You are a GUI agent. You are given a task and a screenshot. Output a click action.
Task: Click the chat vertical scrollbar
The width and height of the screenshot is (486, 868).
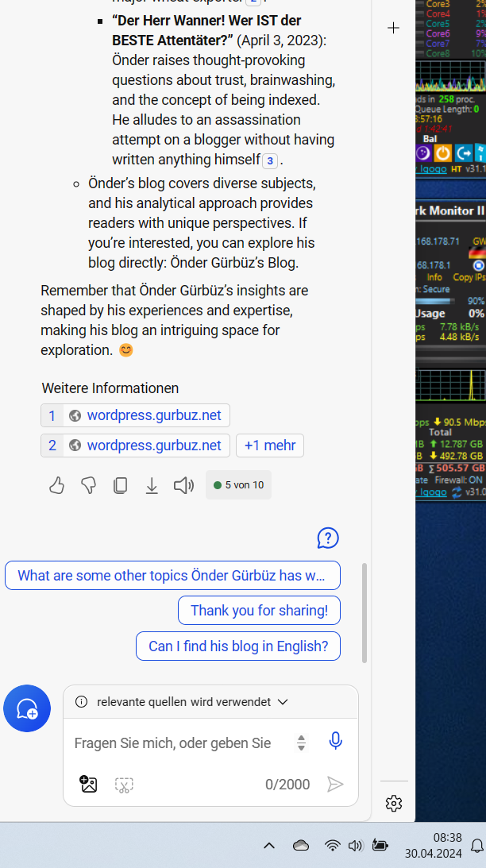pyautogui.click(x=364, y=611)
